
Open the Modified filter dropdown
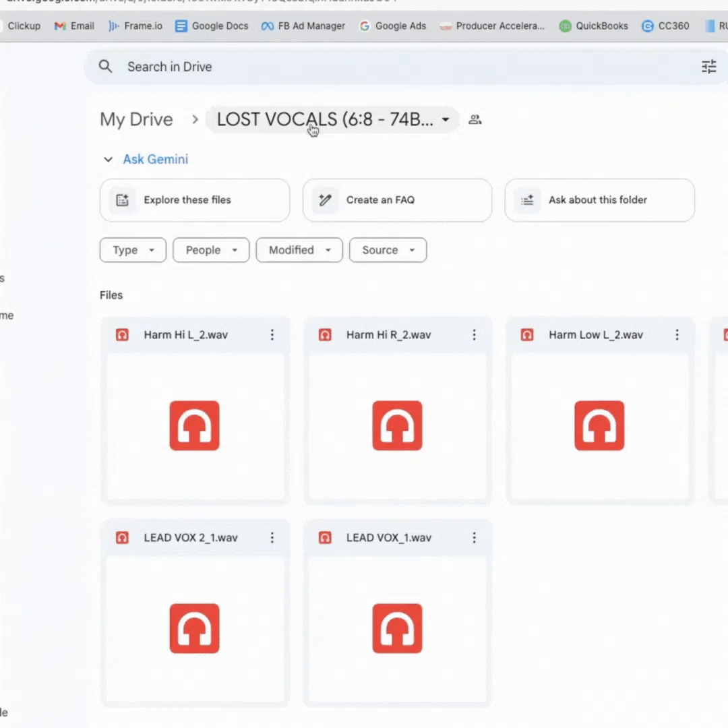tap(299, 250)
